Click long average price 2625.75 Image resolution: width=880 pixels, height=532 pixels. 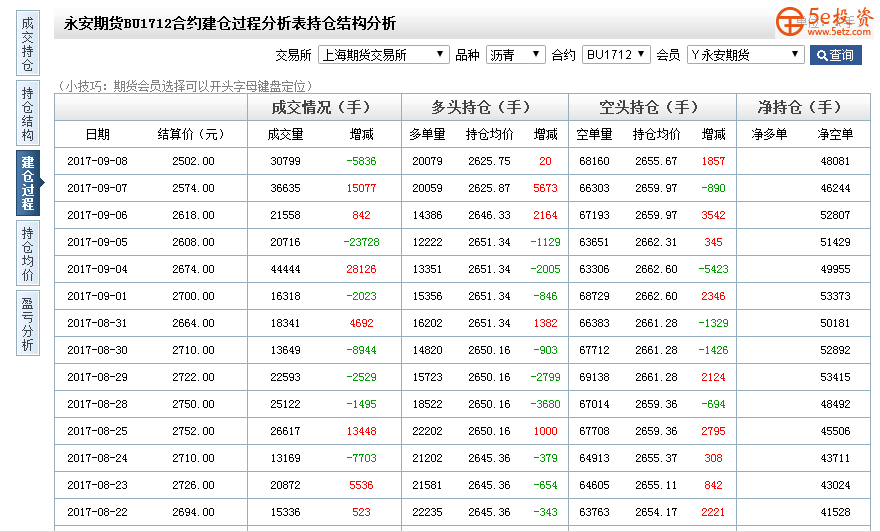489,162
